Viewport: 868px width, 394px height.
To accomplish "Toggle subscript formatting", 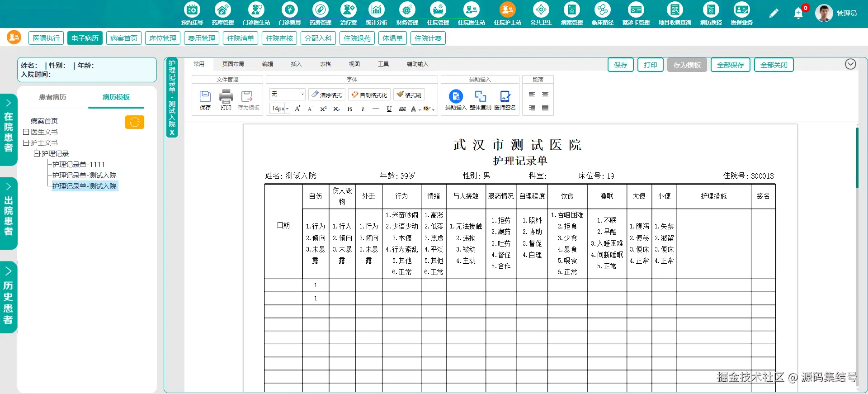I will click(336, 109).
